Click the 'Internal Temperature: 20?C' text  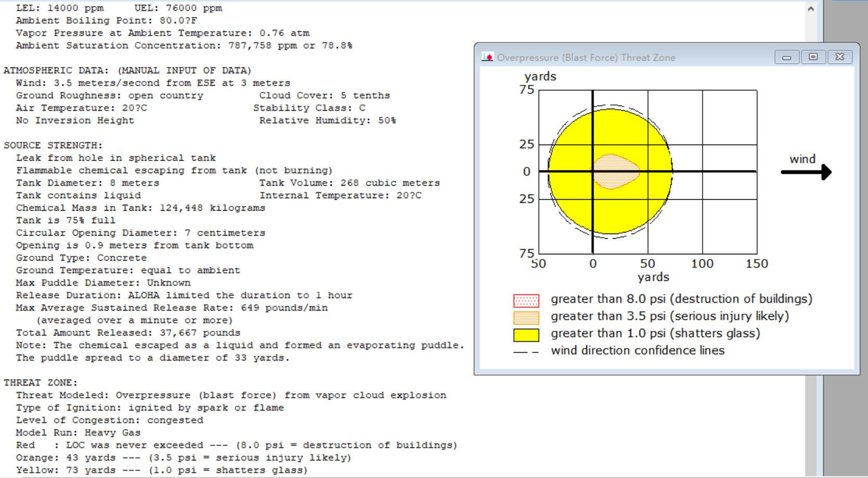pyautogui.click(x=340, y=196)
